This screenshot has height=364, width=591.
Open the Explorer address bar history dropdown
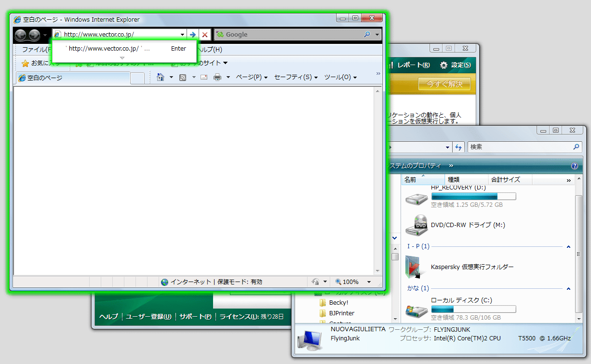pos(448,147)
